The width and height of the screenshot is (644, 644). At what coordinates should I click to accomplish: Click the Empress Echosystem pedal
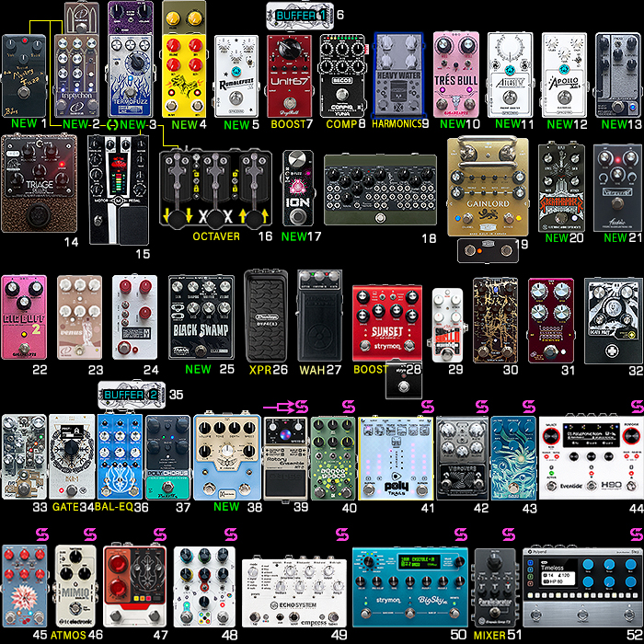tap(294, 592)
